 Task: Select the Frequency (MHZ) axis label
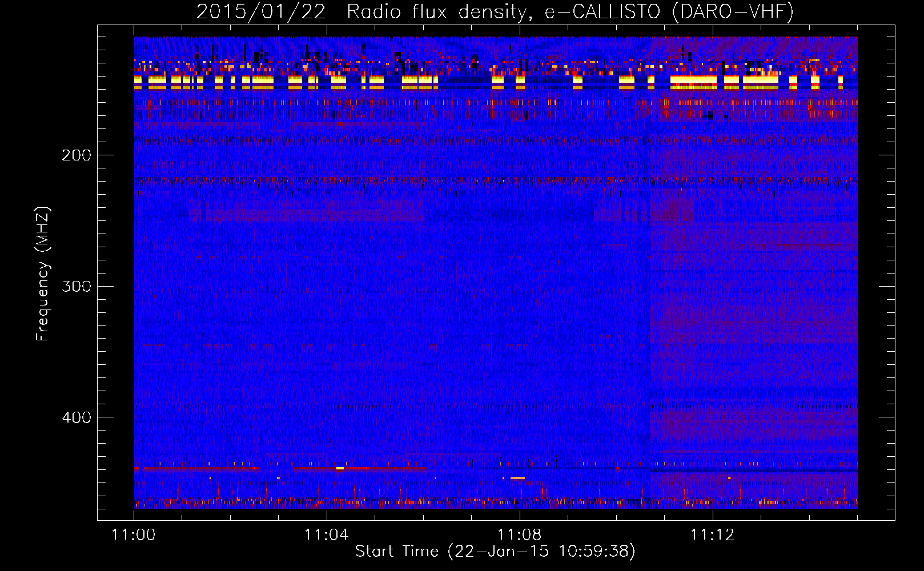click(x=43, y=274)
